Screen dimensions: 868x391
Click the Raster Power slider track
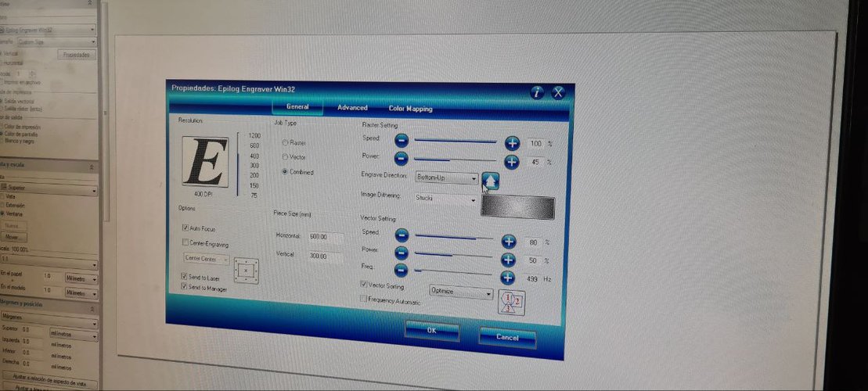[456, 160]
